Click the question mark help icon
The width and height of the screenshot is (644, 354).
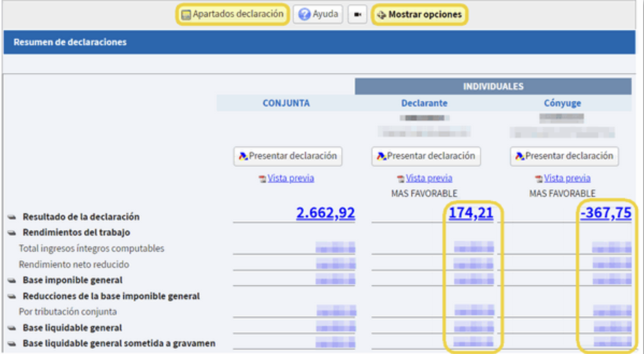point(304,15)
